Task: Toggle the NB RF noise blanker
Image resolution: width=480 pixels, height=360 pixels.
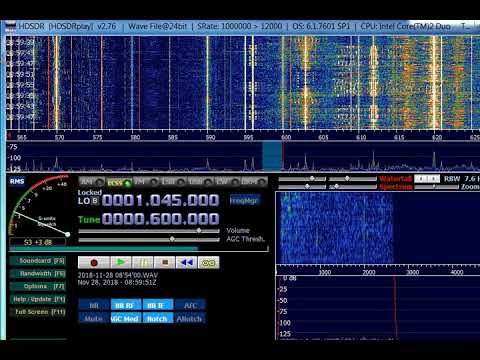Action: pos(125,305)
